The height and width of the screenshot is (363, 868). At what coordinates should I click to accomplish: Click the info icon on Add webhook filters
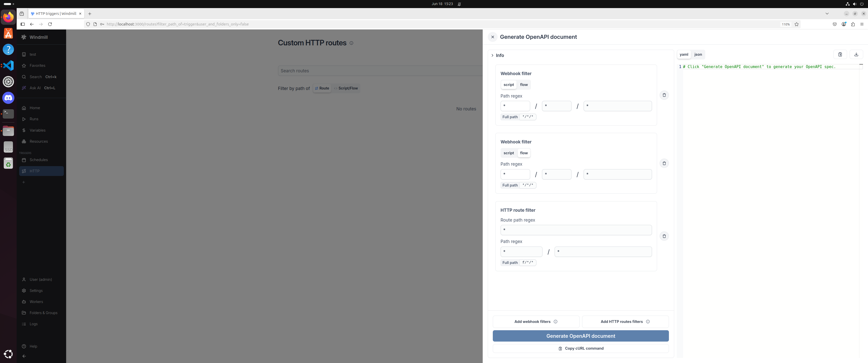click(x=556, y=322)
